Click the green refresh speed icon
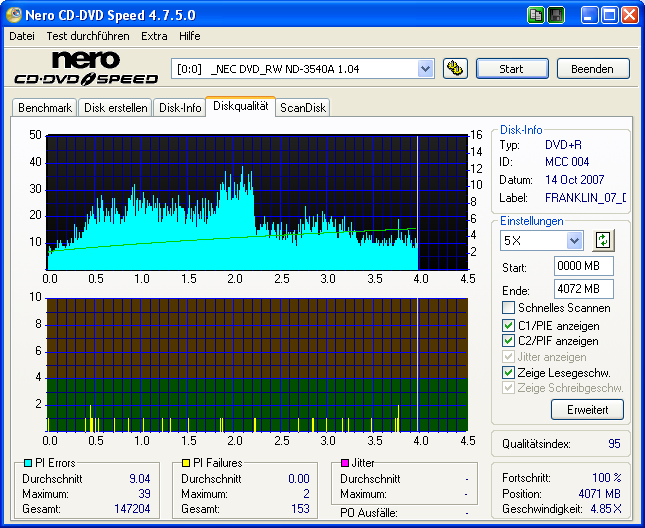Screen dimensions: 645x528 pos(603,240)
